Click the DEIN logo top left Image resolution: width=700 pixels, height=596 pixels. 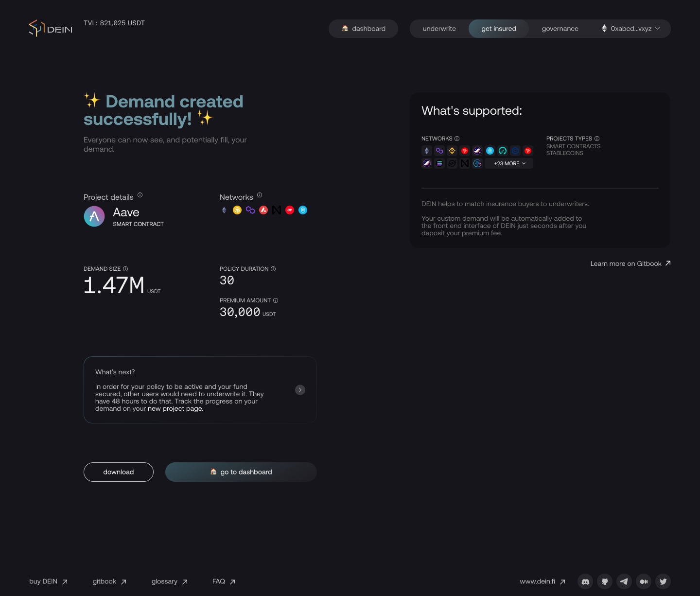coord(50,28)
